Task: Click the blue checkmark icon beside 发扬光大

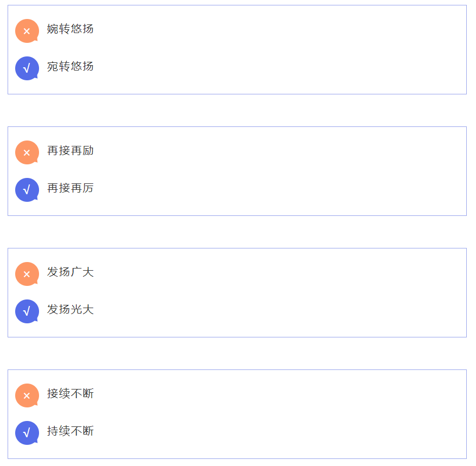Action: click(27, 311)
